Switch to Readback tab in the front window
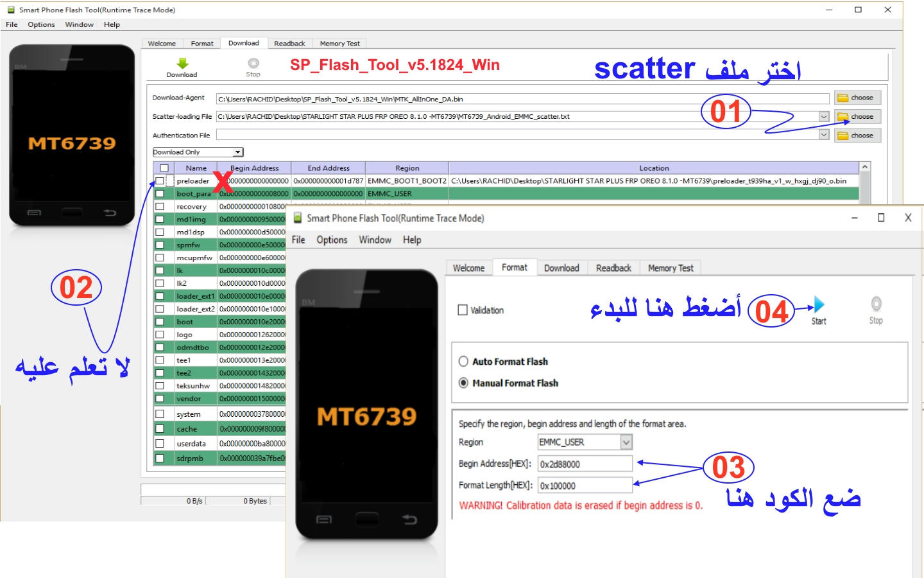Screen dimensions: 924x578 click(x=613, y=268)
